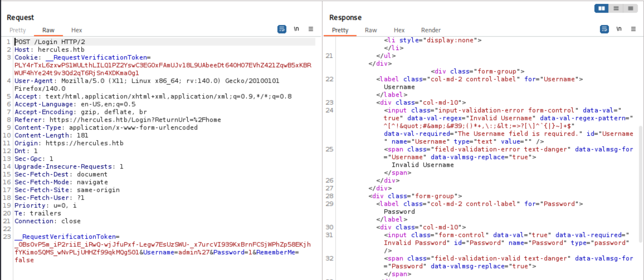Image resolution: width=644 pixels, height=280 pixels.
Task: Toggle word wrap icon in Request panel
Action: pyautogui.click(x=282, y=29)
